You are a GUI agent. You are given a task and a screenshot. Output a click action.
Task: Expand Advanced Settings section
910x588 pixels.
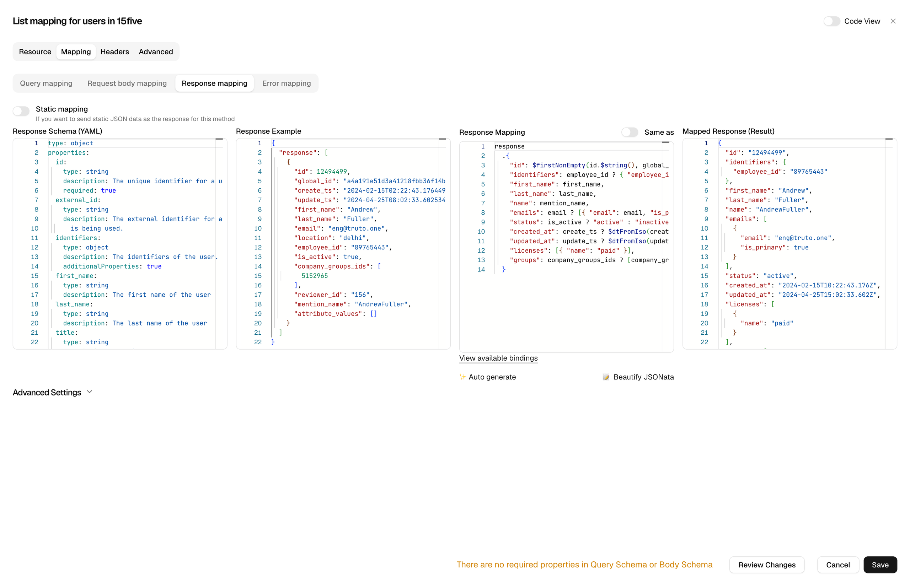(x=52, y=393)
